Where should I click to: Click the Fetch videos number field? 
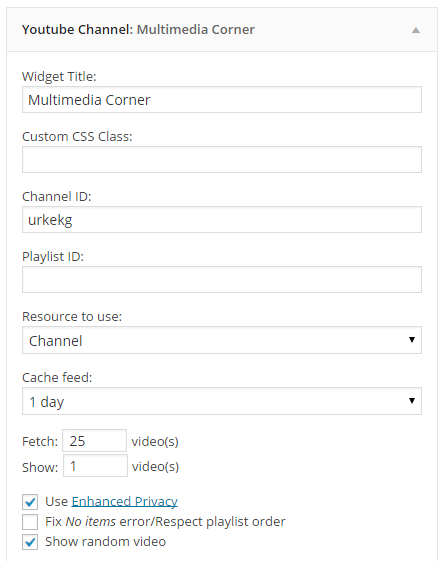94,440
